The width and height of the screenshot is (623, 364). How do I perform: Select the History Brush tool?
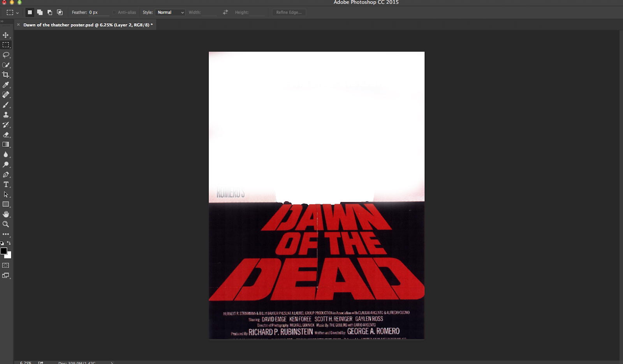pos(6,125)
